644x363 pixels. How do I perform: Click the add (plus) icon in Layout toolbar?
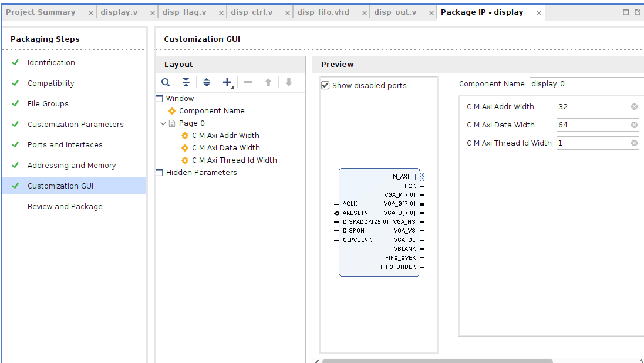pyautogui.click(x=228, y=83)
